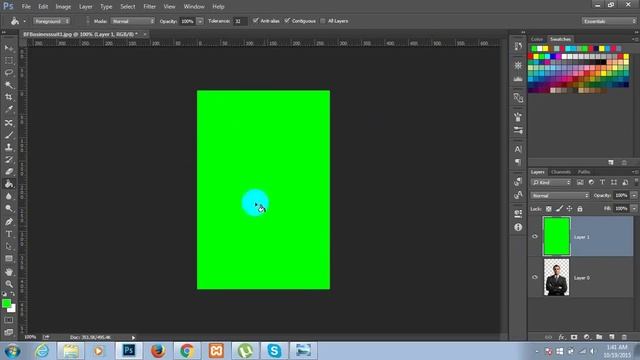Open the Info panel icon
Image resolution: width=640 pixels, height=360 pixels.
pos(518,227)
